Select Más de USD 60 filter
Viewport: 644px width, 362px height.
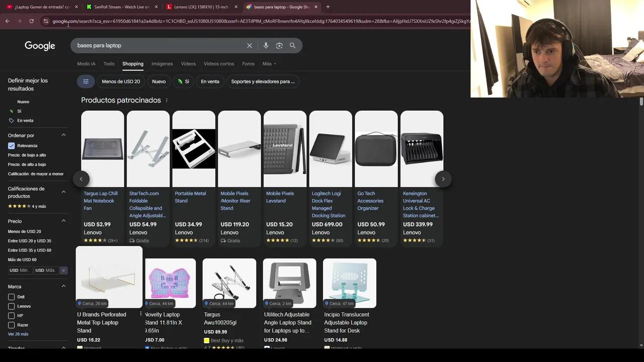coord(22,260)
